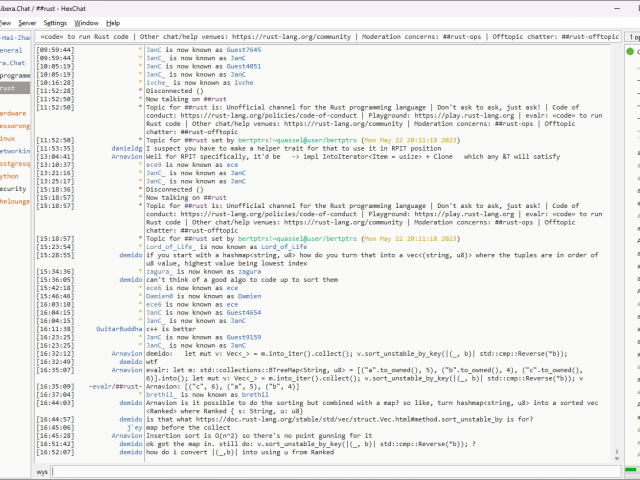Select the rust channel in the channel tree
This screenshot has width=640, height=480.
[8, 88]
